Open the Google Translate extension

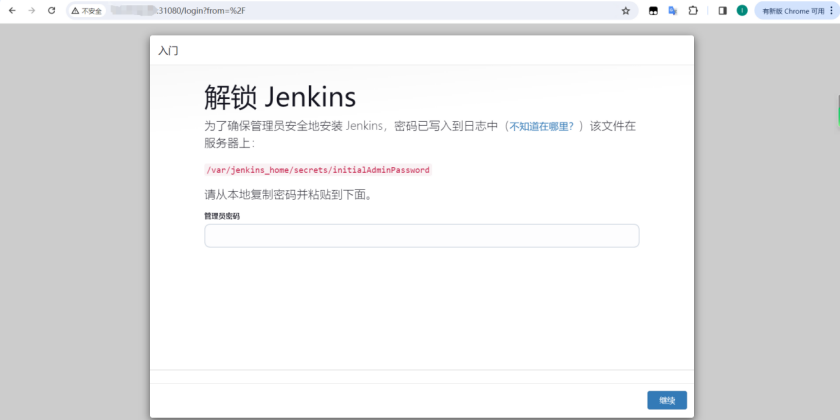click(x=673, y=11)
